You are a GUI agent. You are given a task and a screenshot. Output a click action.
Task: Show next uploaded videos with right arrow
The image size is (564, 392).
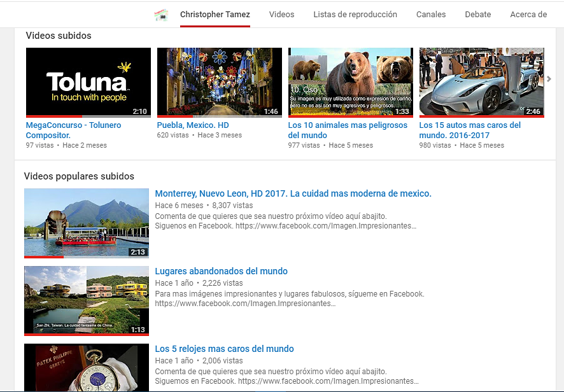tap(549, 79)
